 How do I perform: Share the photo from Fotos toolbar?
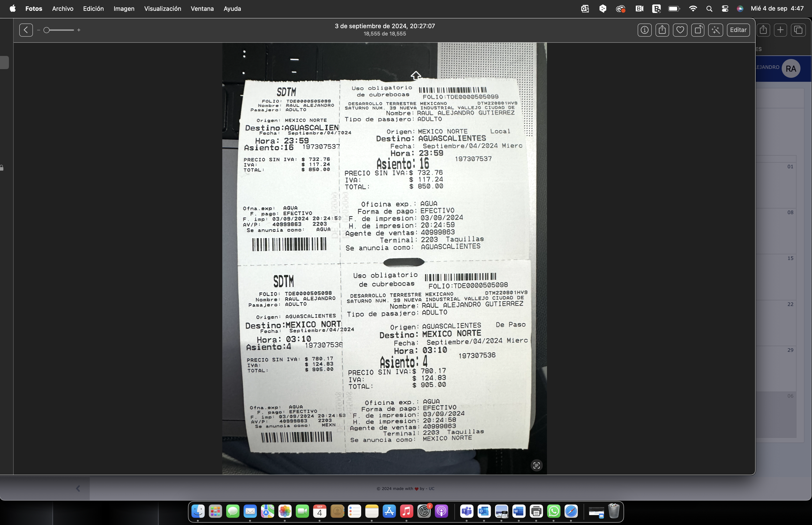click(x=662, y=30)
